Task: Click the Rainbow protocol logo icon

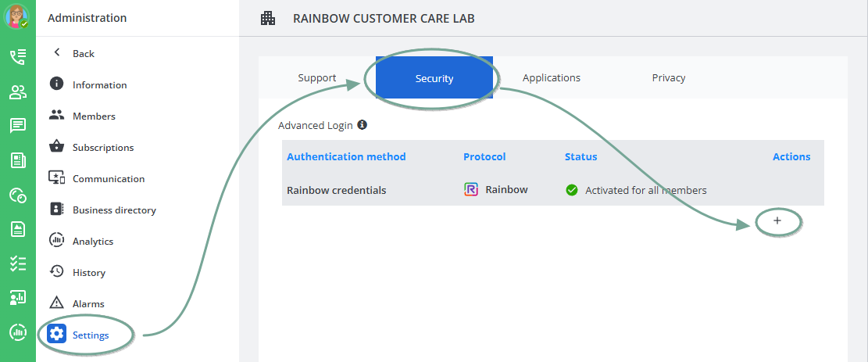Action: tap(471, 189)
